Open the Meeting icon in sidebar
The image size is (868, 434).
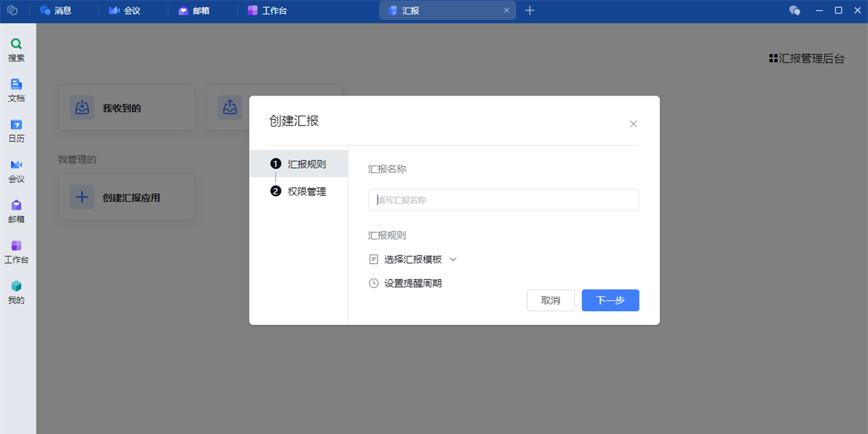16,166
